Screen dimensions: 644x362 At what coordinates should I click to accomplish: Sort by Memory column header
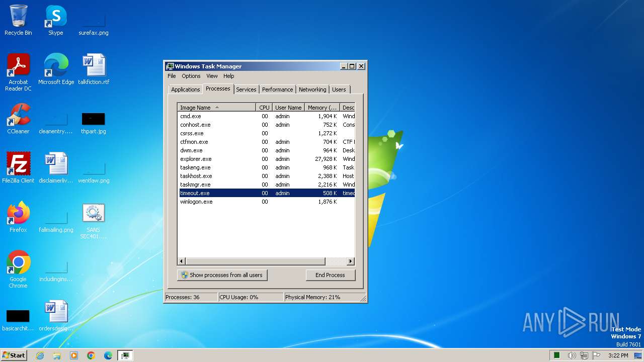click(x=323, y=108)
